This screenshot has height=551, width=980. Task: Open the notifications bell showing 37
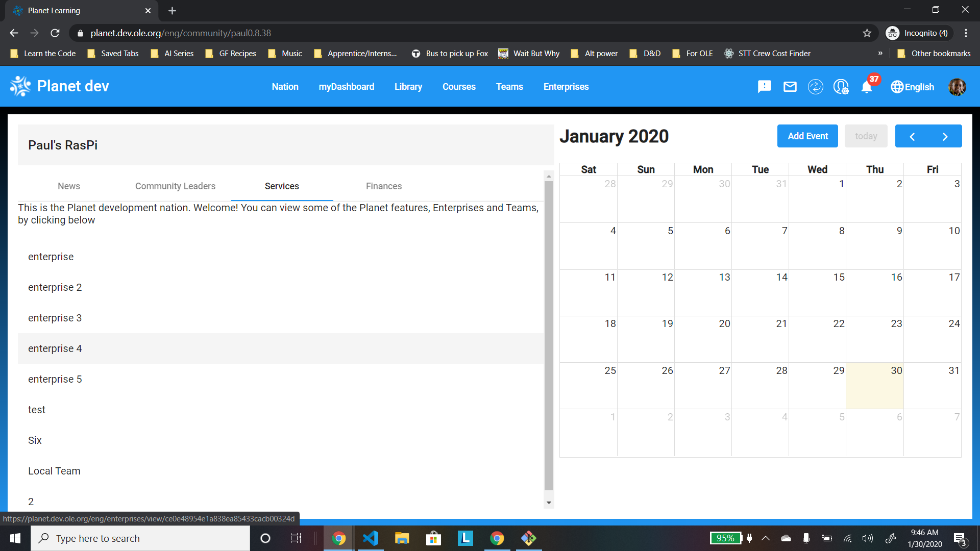[866, 87]
